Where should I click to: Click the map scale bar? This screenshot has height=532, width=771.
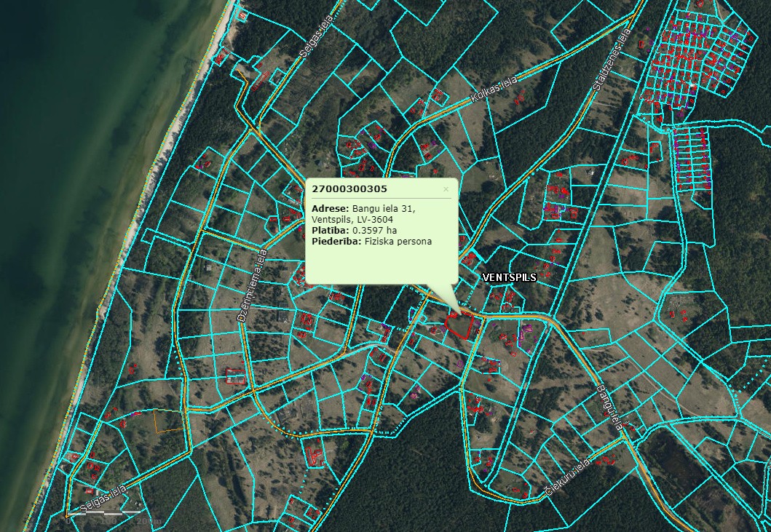(x=109, y=515)
